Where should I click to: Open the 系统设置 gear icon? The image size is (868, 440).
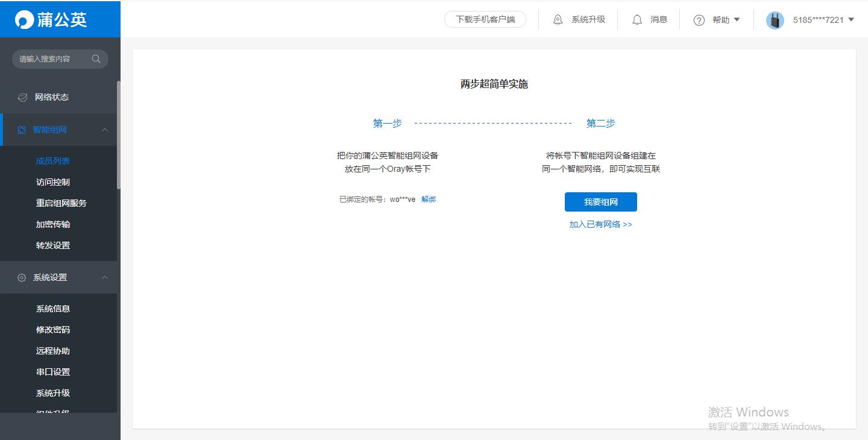click(x=22, y=277)
